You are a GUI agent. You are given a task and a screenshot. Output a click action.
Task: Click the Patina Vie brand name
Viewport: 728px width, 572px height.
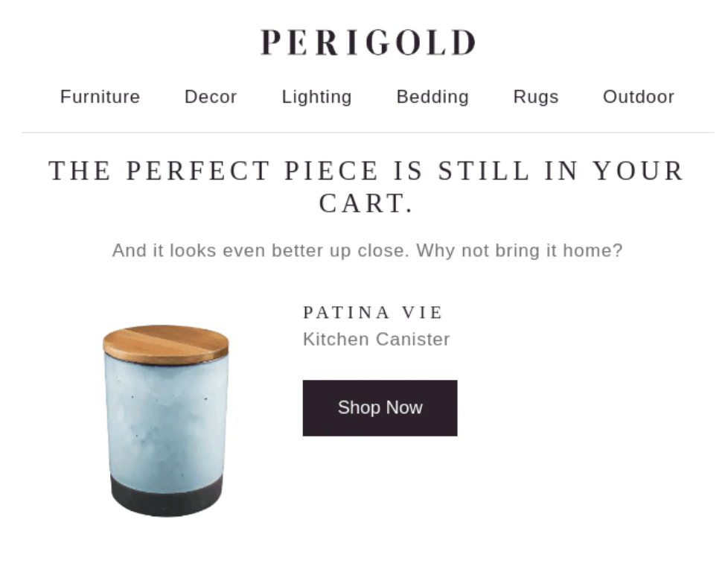[x=373, y=312]
